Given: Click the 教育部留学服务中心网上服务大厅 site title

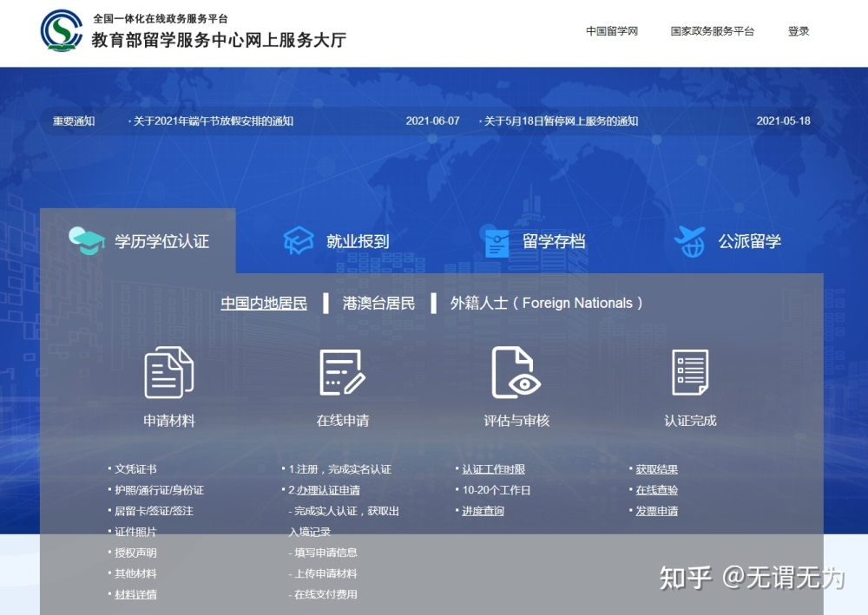Looking at the screenshot, I should (219, 39).
